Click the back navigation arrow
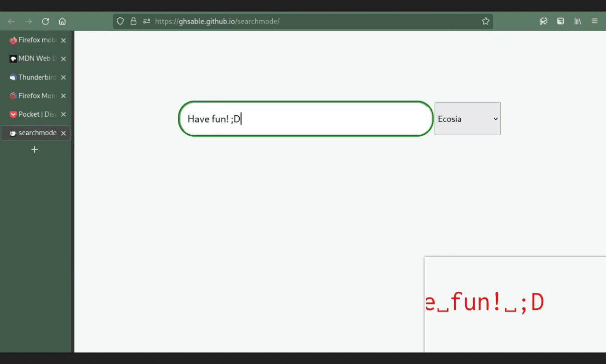The height and width of the screenshot is (364, 606). pos(12,21)
